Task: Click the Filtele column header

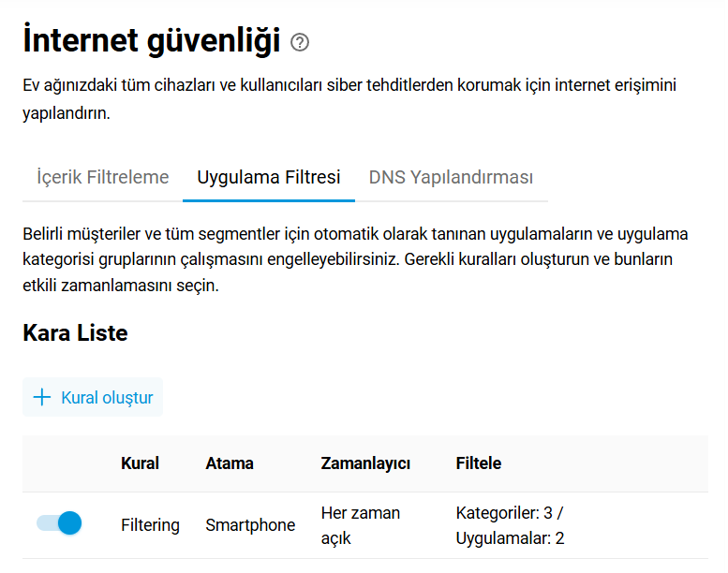Action: [x=478, y=463]
